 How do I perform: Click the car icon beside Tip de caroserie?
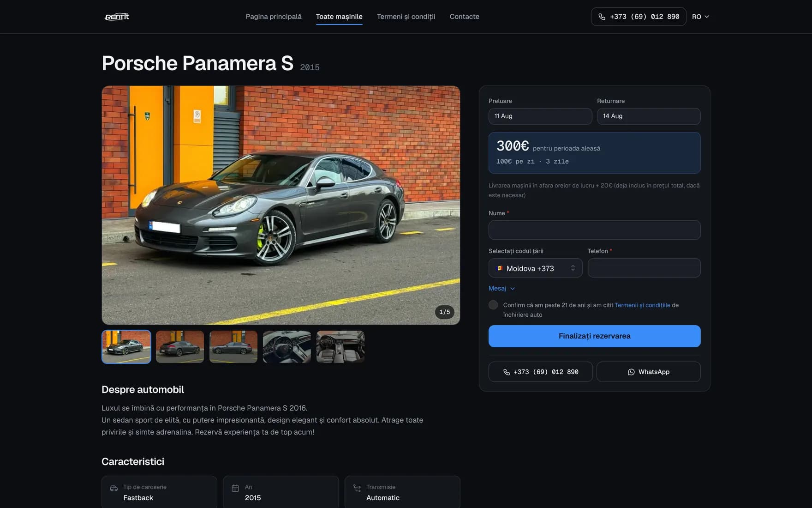[x=114, y=488]
